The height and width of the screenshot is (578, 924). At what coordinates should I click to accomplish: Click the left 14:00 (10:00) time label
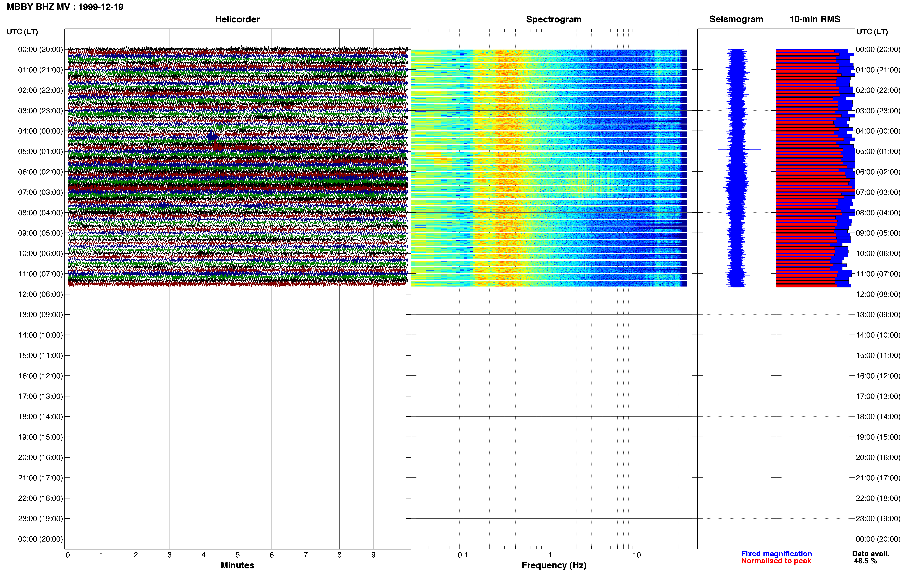(x=41, y=335)
